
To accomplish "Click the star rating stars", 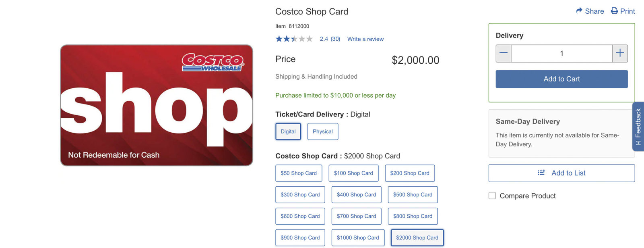I will coord(294,39).
